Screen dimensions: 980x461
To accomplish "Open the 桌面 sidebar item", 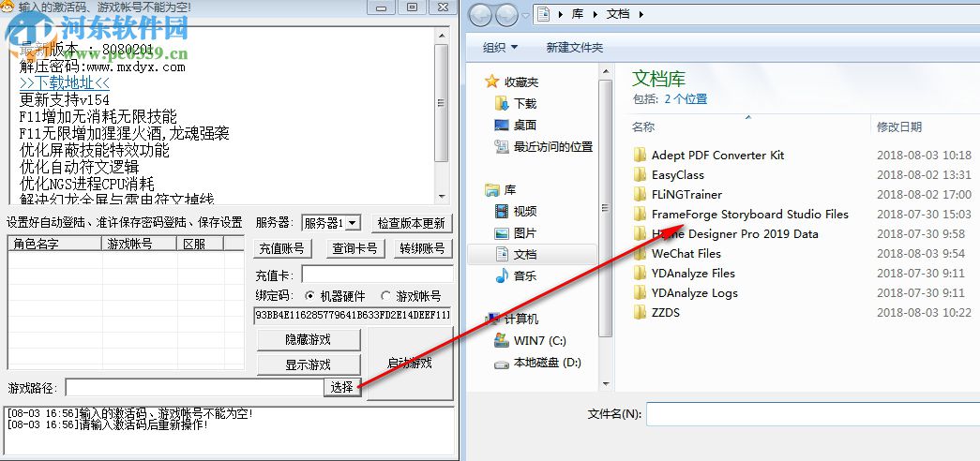I will 525,125.
